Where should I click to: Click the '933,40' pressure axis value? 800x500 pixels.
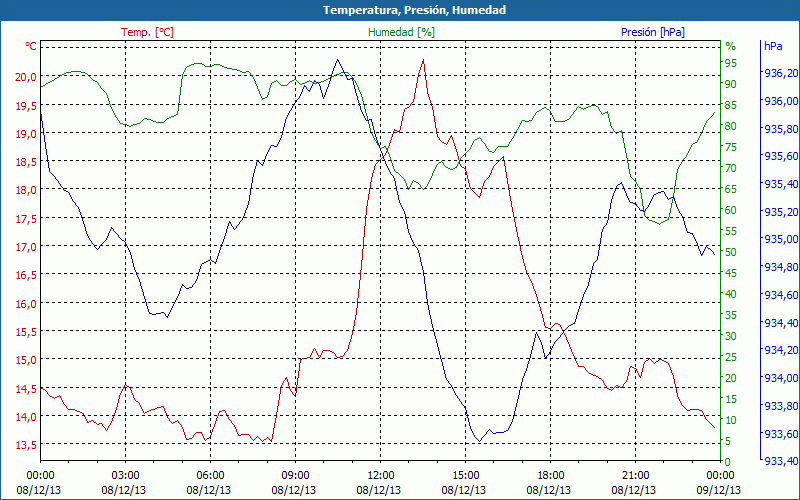click(781, 461)
